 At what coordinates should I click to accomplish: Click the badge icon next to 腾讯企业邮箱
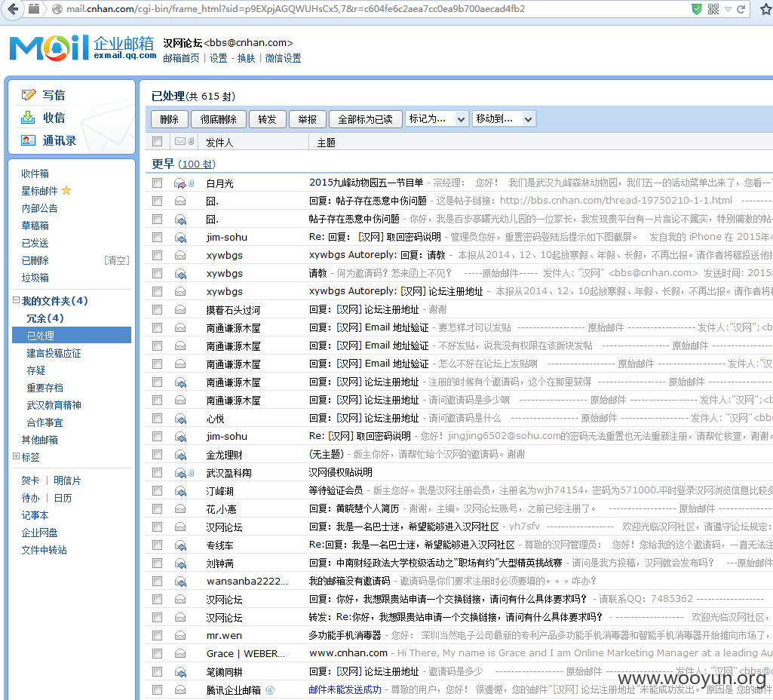click(x=270, y=690)
